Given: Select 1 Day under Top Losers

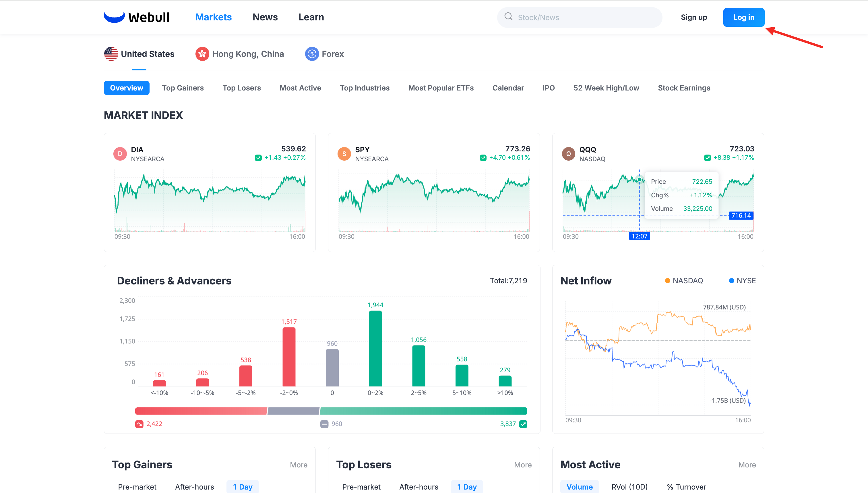Looking at the screenshot, I should click(x=467, y=487).
